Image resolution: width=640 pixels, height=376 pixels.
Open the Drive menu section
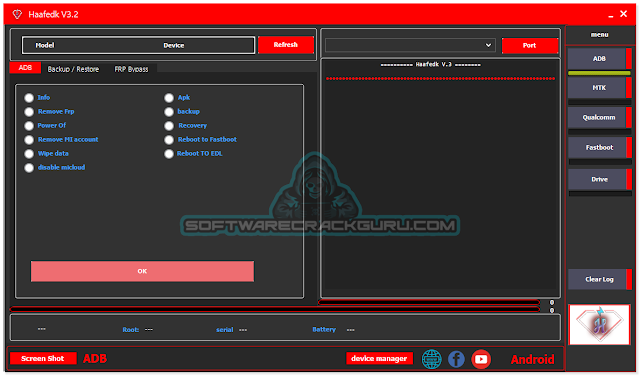pos(599,179)
